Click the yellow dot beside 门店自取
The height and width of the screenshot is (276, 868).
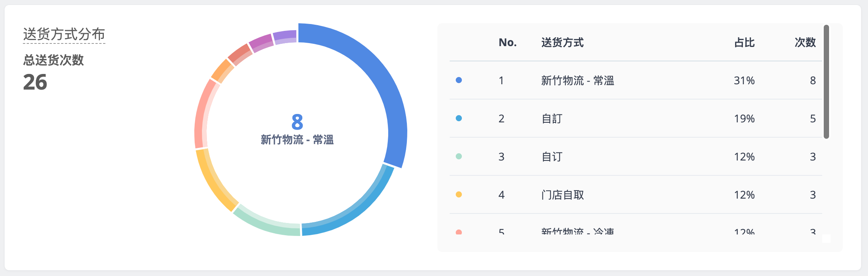point(459,194)
